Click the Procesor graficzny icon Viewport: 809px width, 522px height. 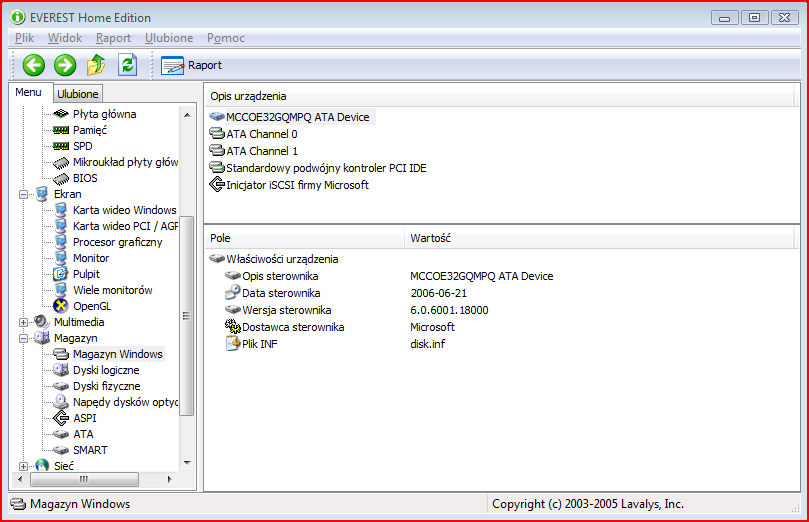coord(61,242)
